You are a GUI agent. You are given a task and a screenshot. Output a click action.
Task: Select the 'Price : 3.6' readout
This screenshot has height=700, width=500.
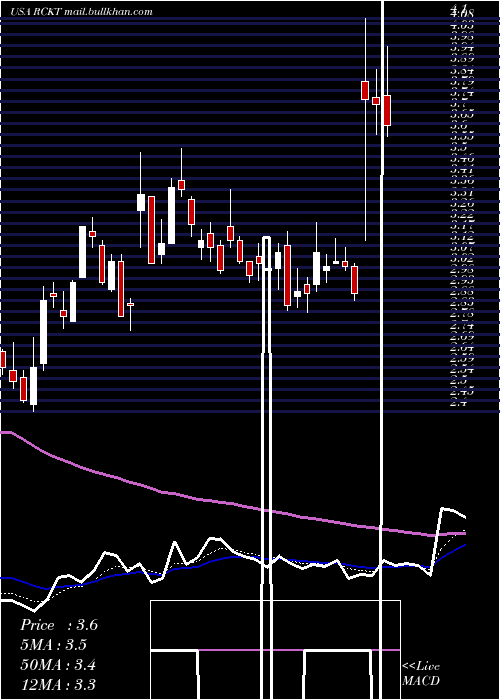pos(58,625)
